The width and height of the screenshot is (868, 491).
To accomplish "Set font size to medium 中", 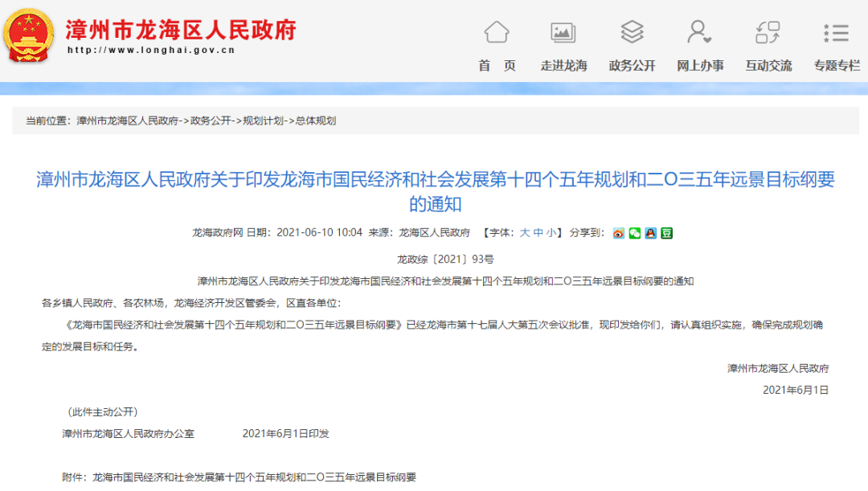I will pyautogui.click(x=538, y=233).
